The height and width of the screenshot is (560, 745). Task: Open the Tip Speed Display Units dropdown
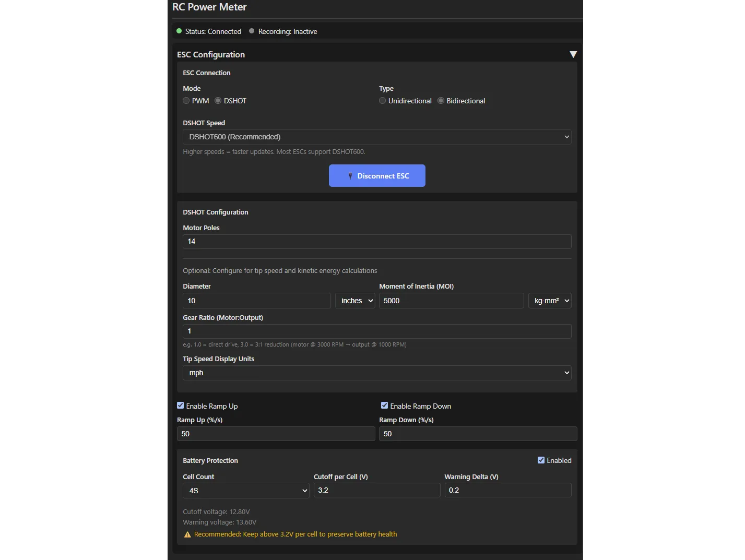coord(377,373)
